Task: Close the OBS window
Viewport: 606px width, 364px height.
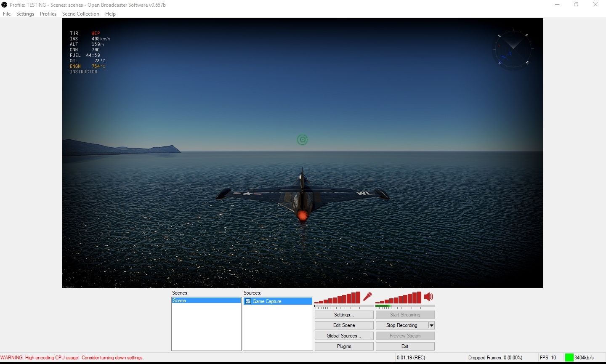Action: pos(595,5)
